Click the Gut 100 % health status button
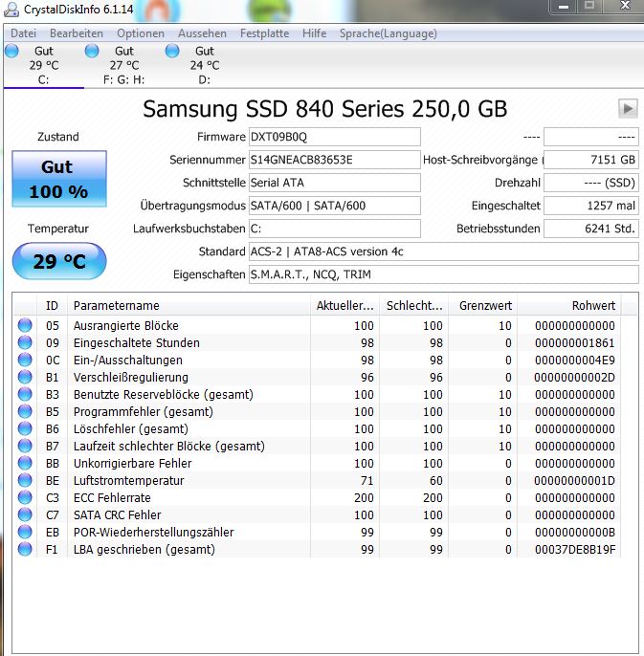 click(59, 179)
